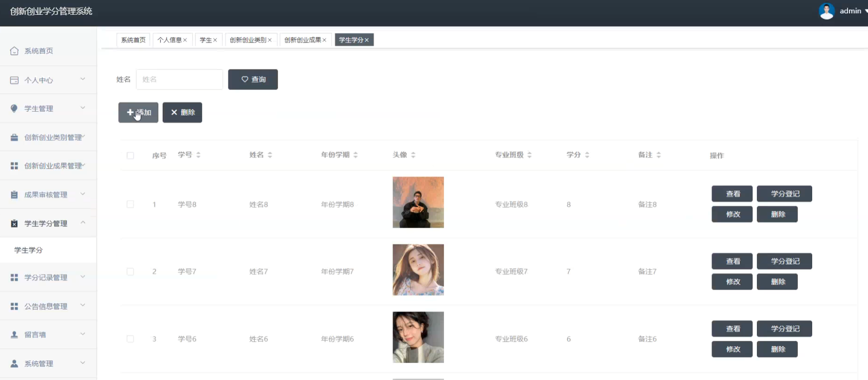Click 学分登记 for the 姓名7 row

point(785,261)
